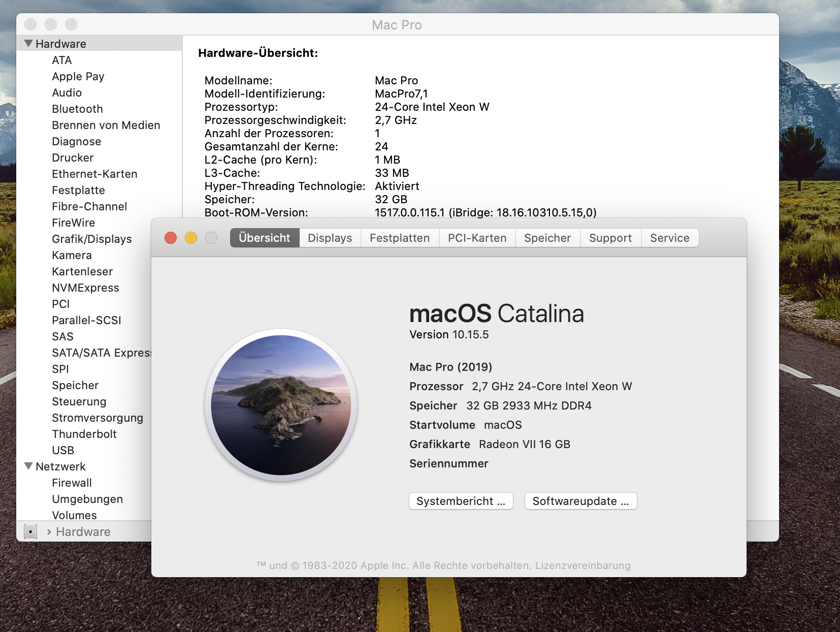This screenshot has height=632, width=840.
Task: Close the About This Mac window
Action: click(171, 238)
